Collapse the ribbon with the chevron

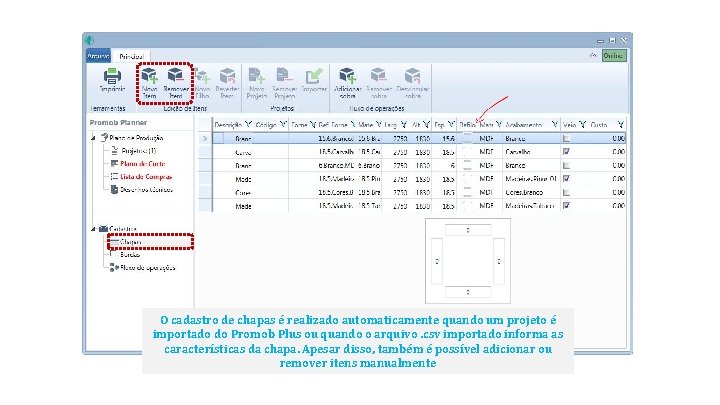click(593, 55)
